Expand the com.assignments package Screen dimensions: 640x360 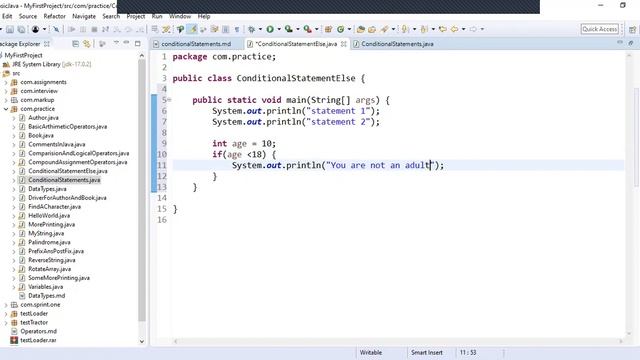6,82
